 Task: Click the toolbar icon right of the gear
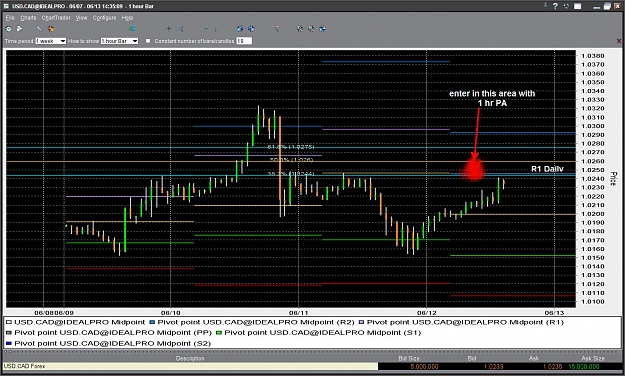[x=19, y=29]
